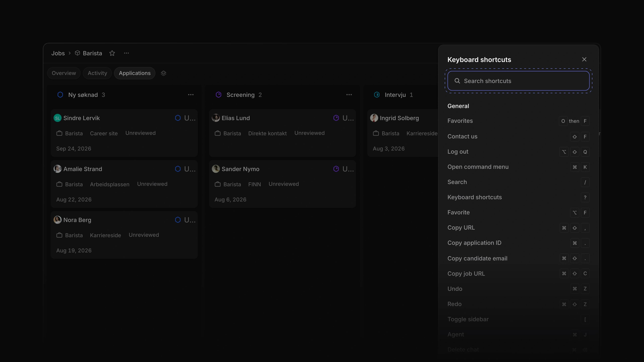Viewport: 644px width, 362px height.
Task: Select the Applications tab
Action: pyautogui.click(x=135, y=73)
